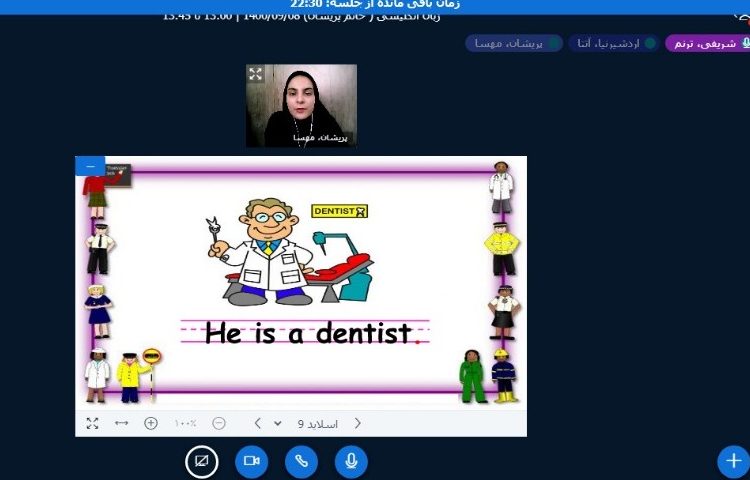Click the fit-to-width arrows icon
This screenshot has height=480, width=750.
(x=121, y=423)
